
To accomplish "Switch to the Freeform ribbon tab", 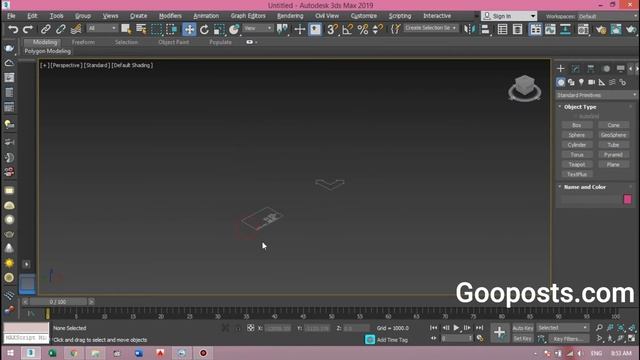I will click(x=83, y=42).
